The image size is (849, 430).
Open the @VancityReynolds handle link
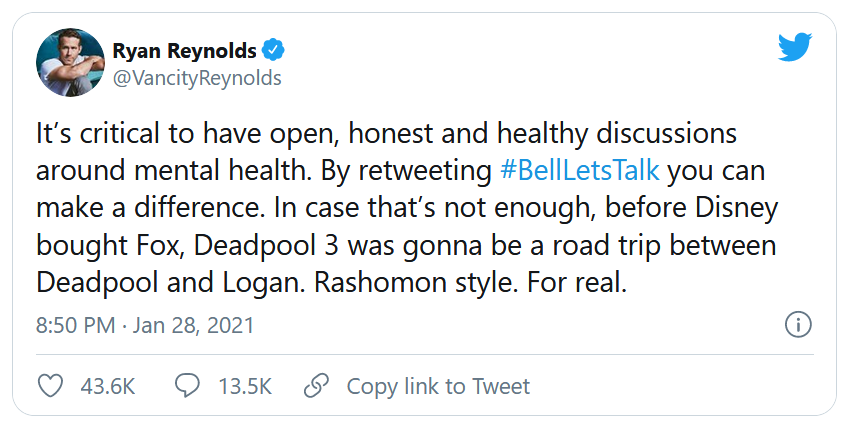[196, 77]
